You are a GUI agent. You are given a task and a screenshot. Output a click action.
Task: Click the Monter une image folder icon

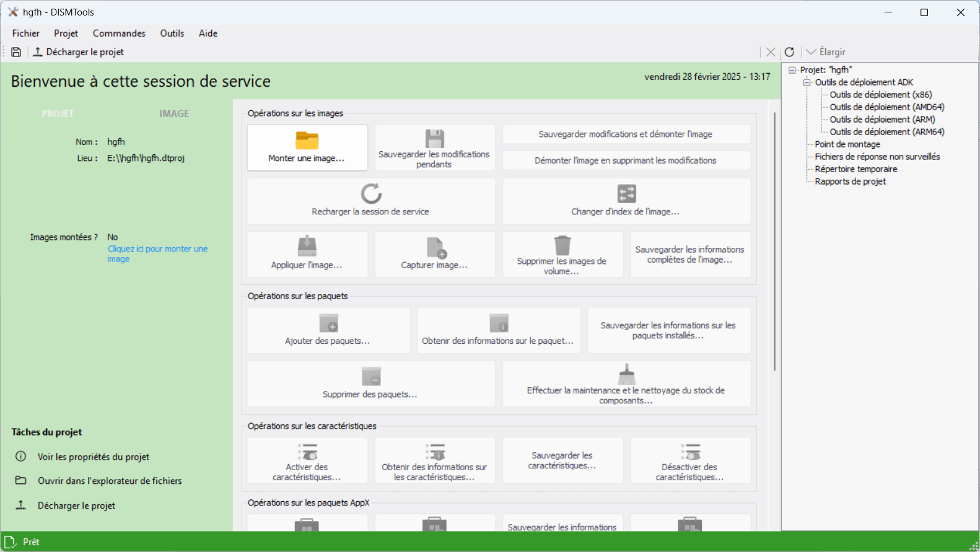(307, 141)
